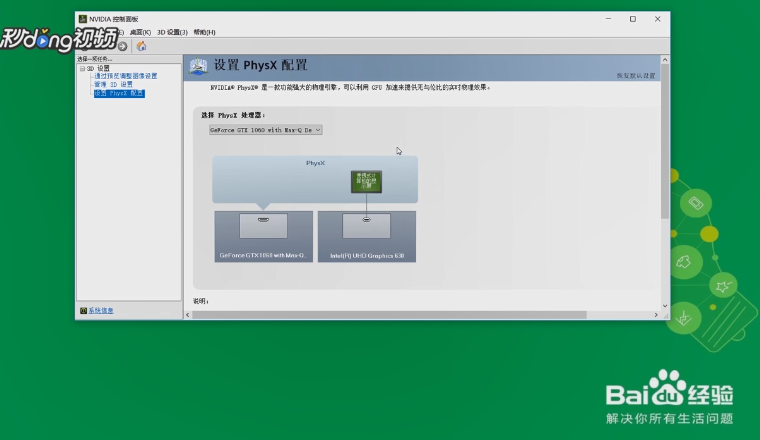Collapse the 3D 设置 tree node
Image resolution: width=760 pixels, height=440 pixels.
[82, 69]
